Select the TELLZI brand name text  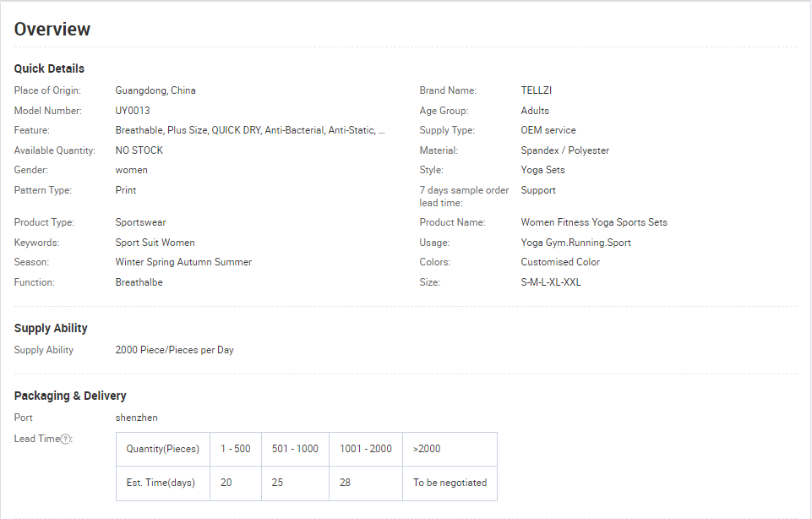(536, 90)
